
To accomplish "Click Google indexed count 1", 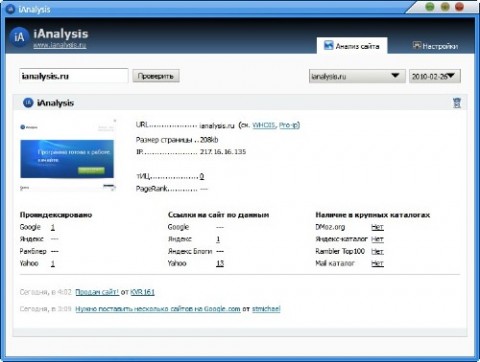I will (x=53, y=227).
